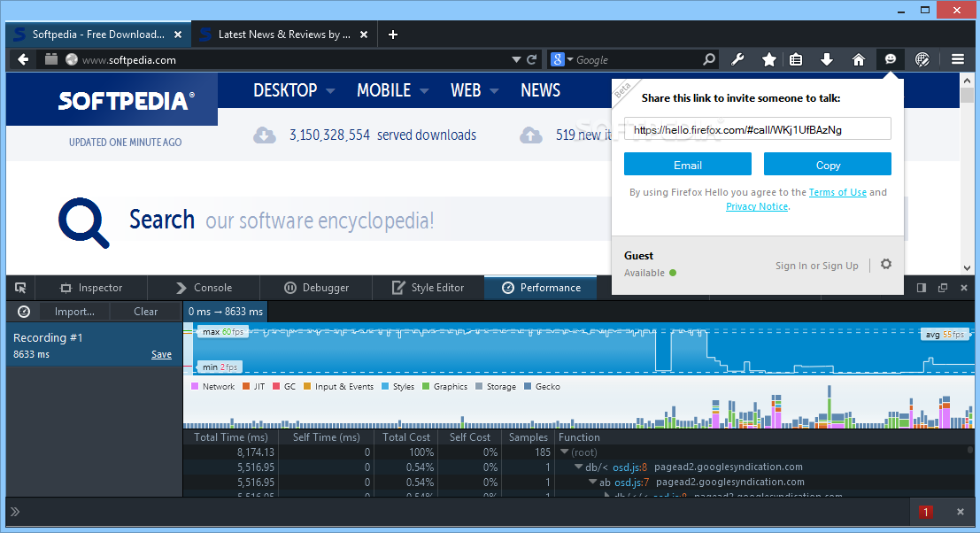This screenshot has width=980, height=533.
Task: Toggle Available status in Hello panel
Action: pos(650,273)
